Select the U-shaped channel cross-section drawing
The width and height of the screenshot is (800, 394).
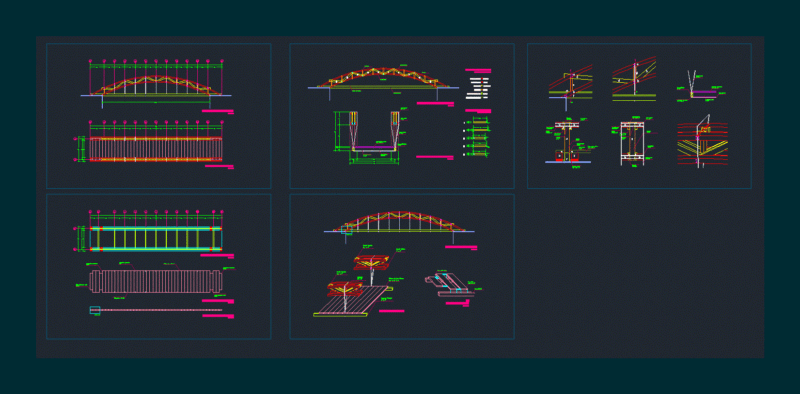tap(373, 137)
